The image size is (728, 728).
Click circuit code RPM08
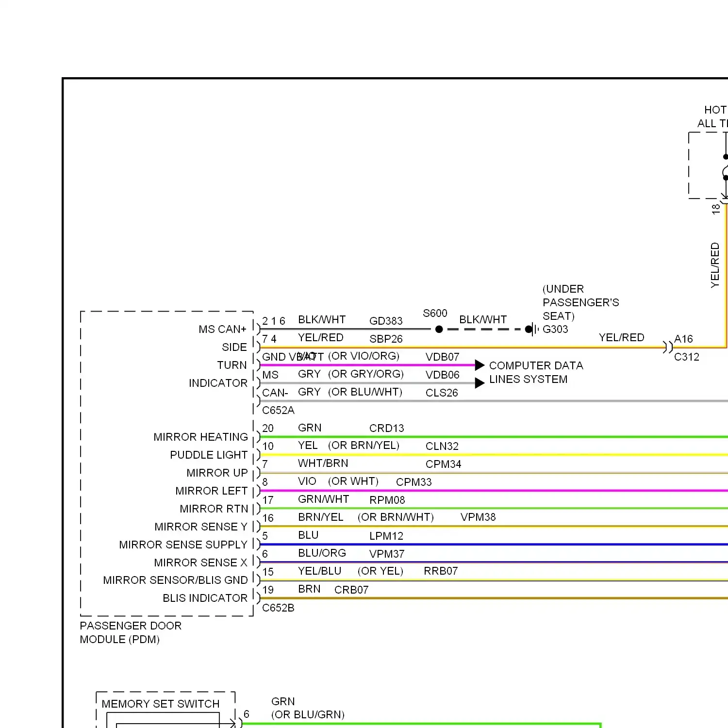387,500
